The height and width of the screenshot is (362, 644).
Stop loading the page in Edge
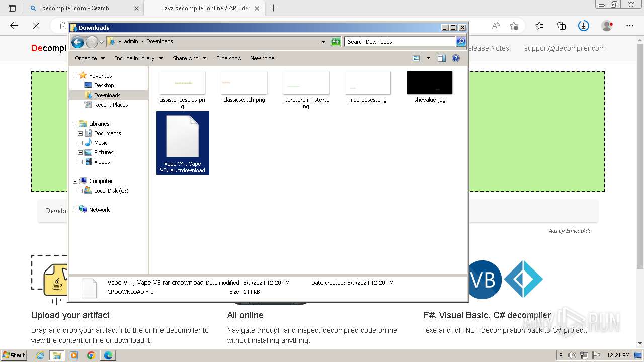36,26
